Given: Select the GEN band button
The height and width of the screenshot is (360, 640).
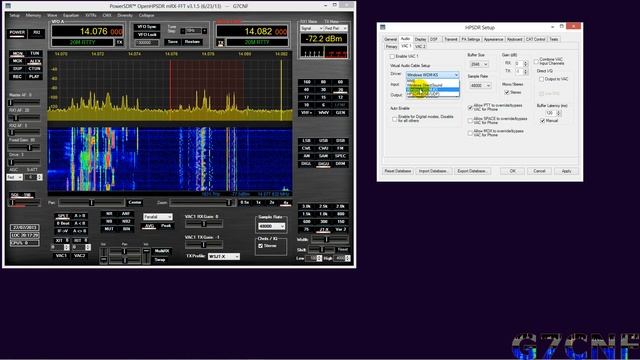Looking at the screenshot, I should tap(340, 112).
